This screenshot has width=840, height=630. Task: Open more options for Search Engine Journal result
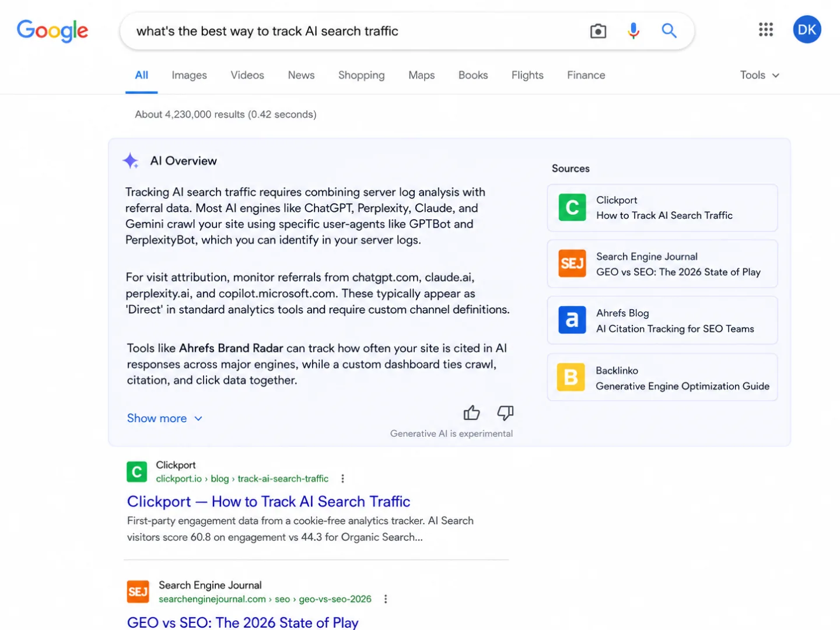click(x=386, y=599)
